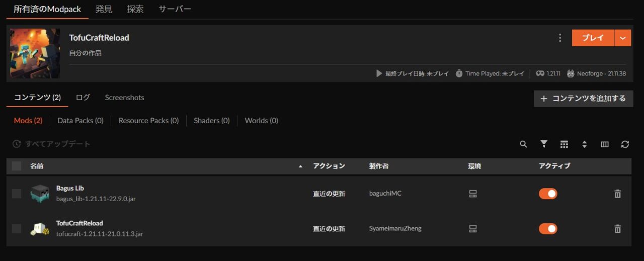
Task: Click the modpack cover thumbnail
Action: 35,53
